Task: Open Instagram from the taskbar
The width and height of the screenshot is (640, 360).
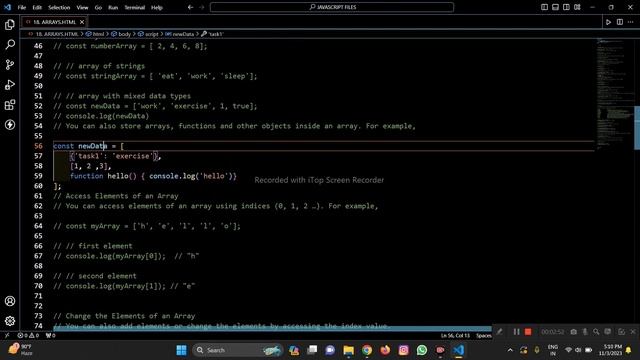Action: point(403,350)
